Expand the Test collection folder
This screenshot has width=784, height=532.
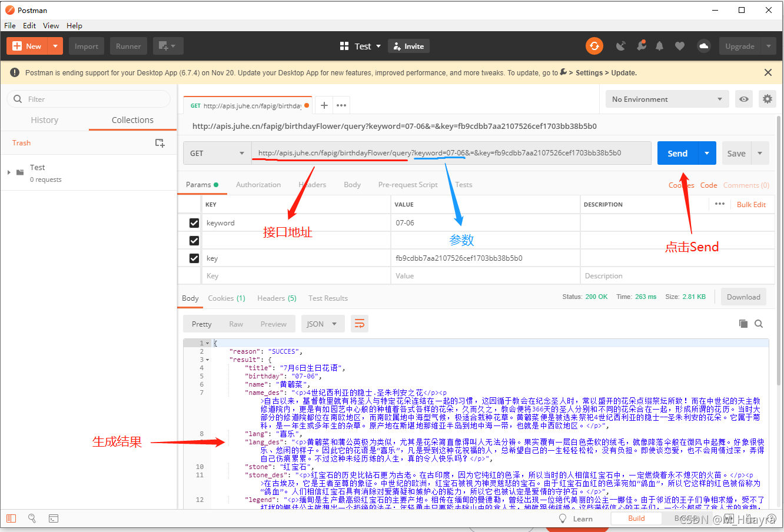(x=9, y=172)
